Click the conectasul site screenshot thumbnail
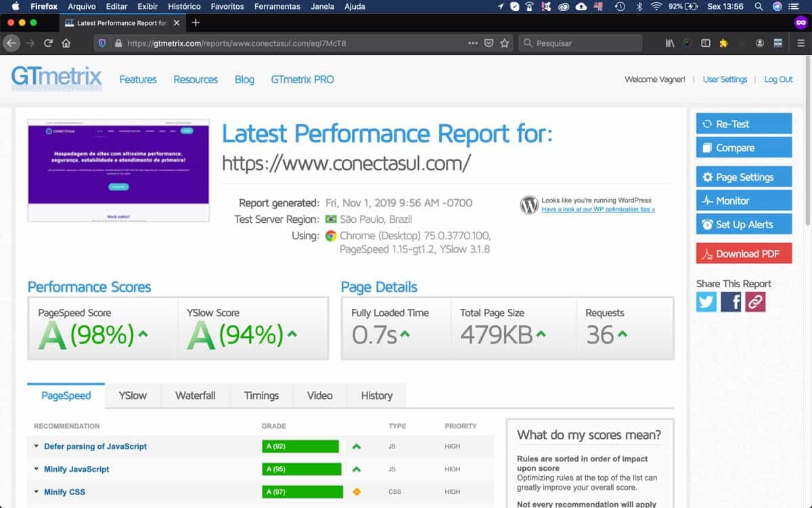 coord(118,171)
